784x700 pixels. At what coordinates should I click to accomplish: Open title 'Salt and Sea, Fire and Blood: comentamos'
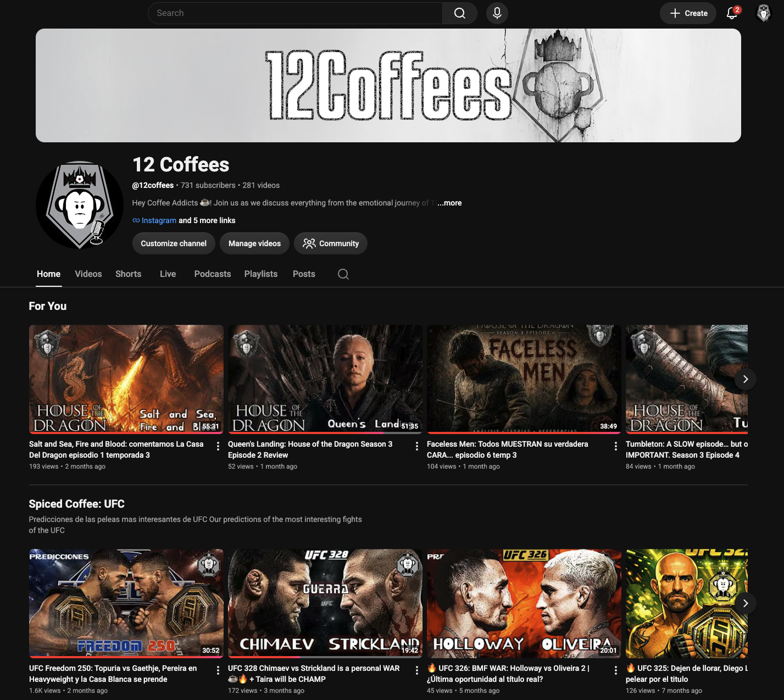tap(116, 449)
